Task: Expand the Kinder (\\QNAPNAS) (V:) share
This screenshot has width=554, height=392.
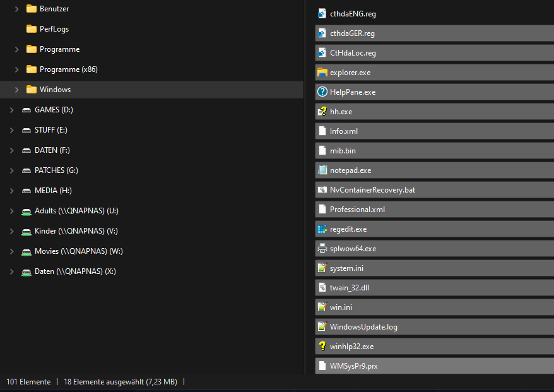Action: pyautogui.click(x=11, y=231)
